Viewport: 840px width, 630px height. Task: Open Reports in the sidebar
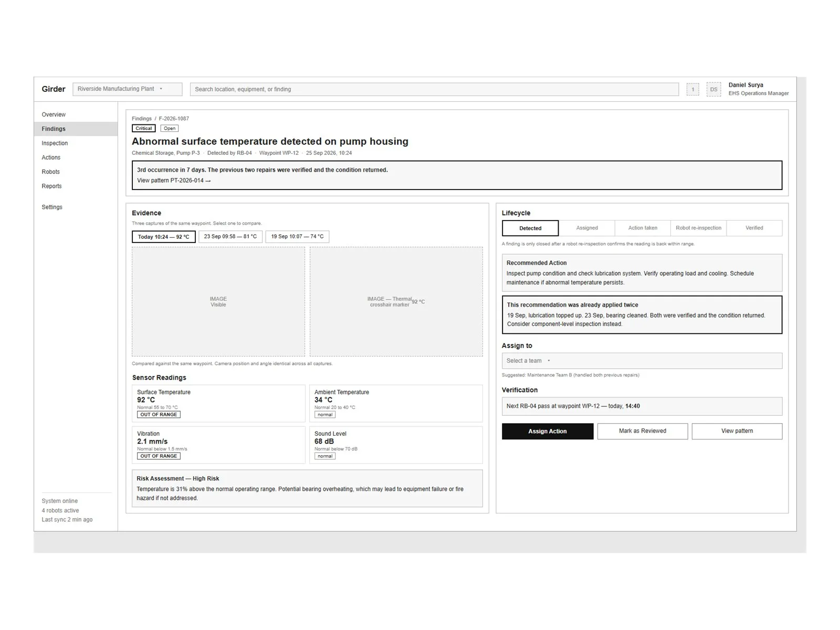(x=51, y=186)
